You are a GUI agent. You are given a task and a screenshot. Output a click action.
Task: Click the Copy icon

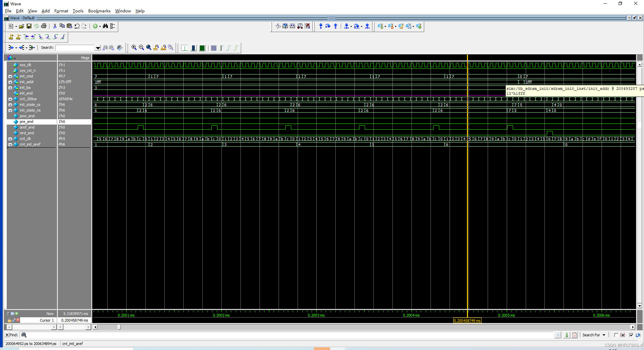point(62,26)
